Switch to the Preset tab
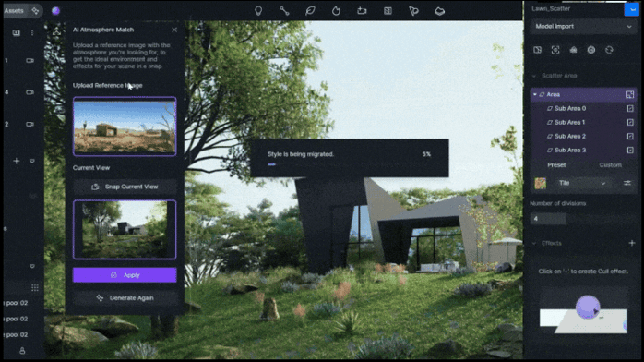 point(556,164)
